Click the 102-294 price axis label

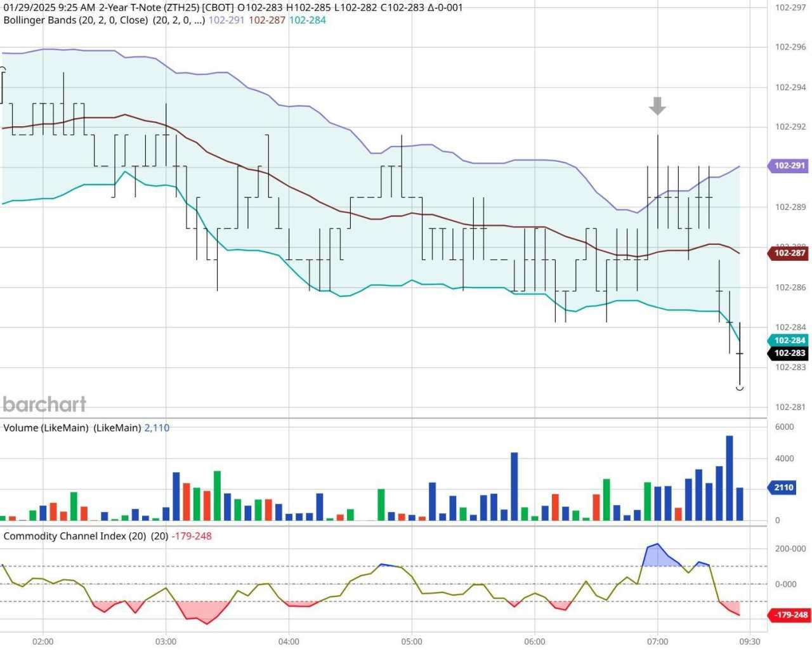click(x=790, y=88)
